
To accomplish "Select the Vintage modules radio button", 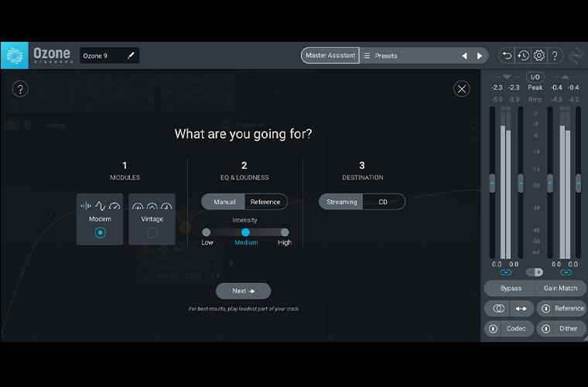I will (x=152, y=232).
